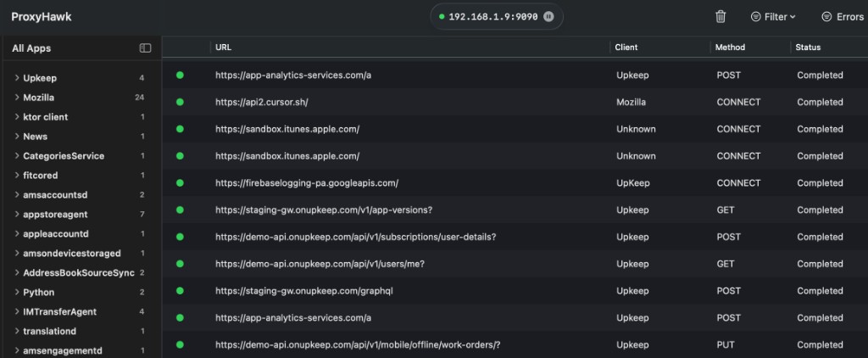
Task: Click green status dot of firebaselogging row
Action: 180,183
